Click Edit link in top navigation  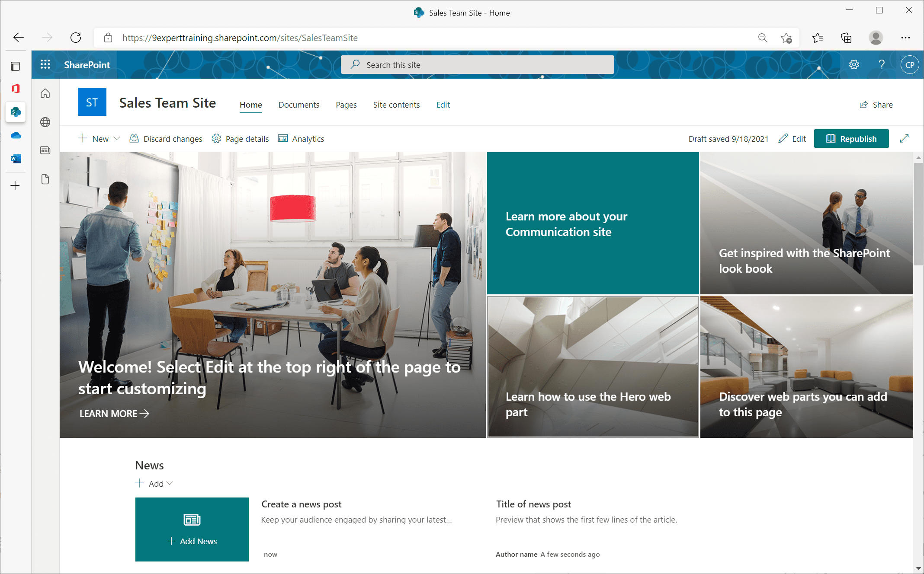442,105
